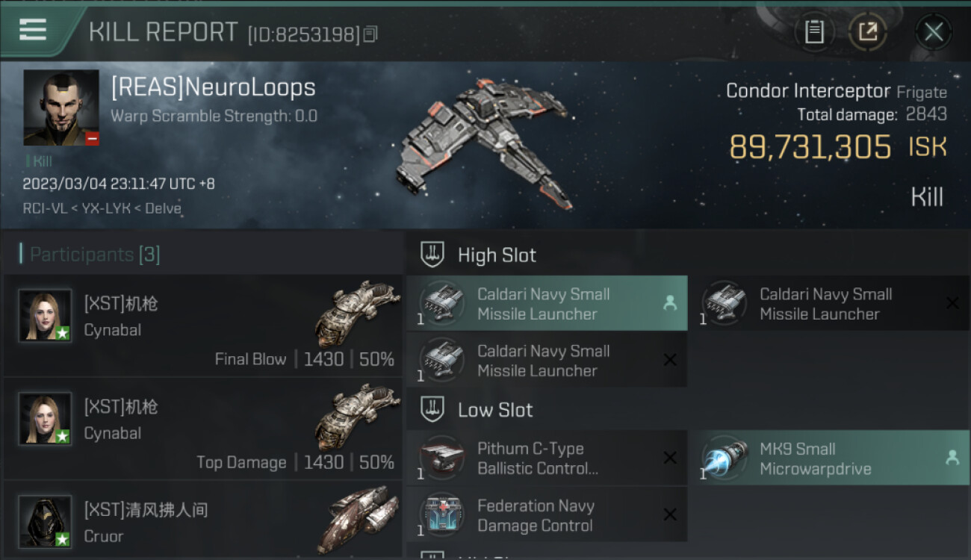This screenshot has height=560, width=971.
Task: Click the RCI-VL system location link
Action: pyautogui.click(x=46, y=208)
